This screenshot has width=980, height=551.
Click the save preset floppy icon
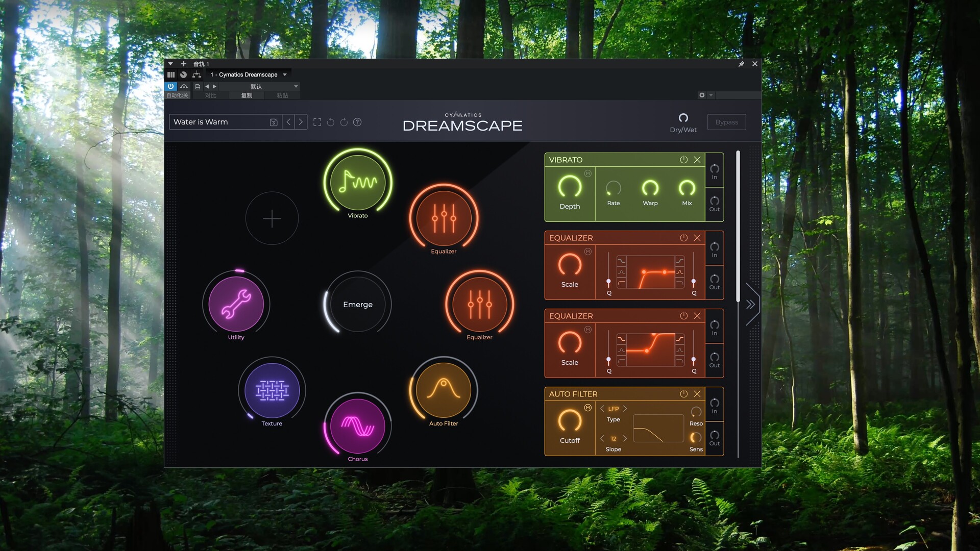click(x=274, y=122)
